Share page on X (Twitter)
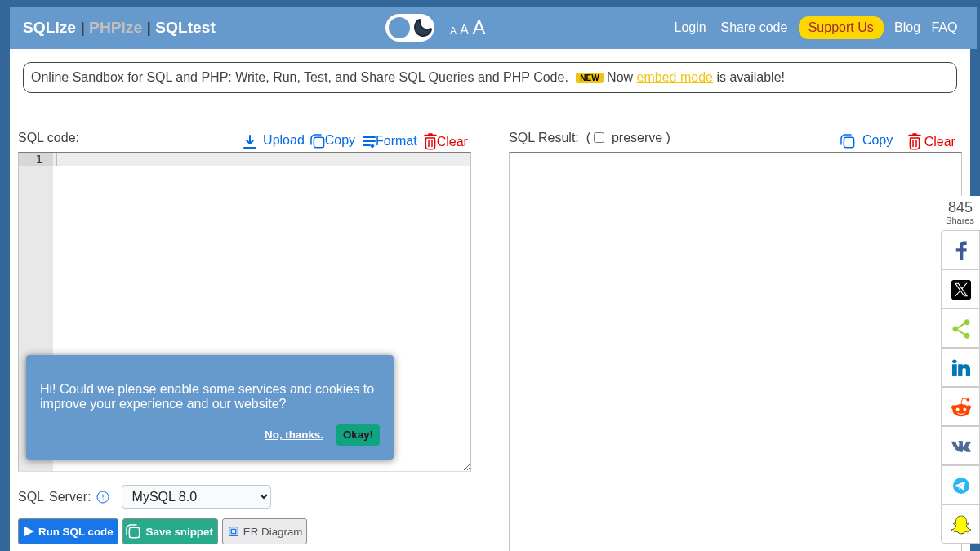Viewport: 980px width, 551px height. (960, 290)
